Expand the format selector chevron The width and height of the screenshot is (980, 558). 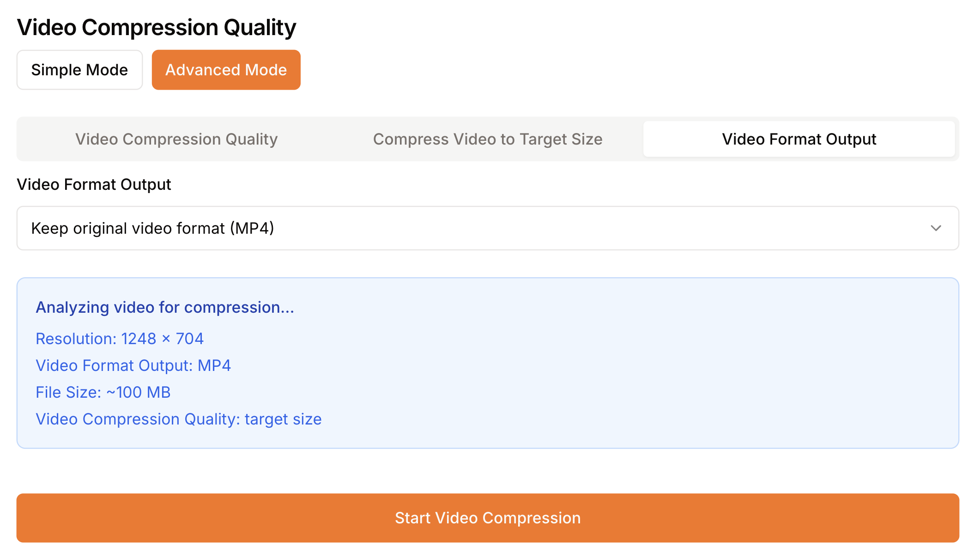[x=936, y=228]
